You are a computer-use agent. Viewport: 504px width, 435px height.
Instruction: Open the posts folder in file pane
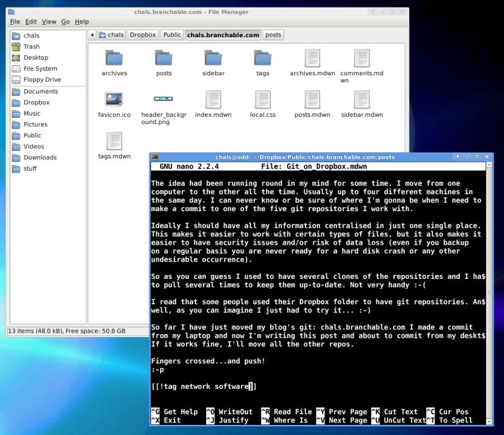tap(164, 58)
